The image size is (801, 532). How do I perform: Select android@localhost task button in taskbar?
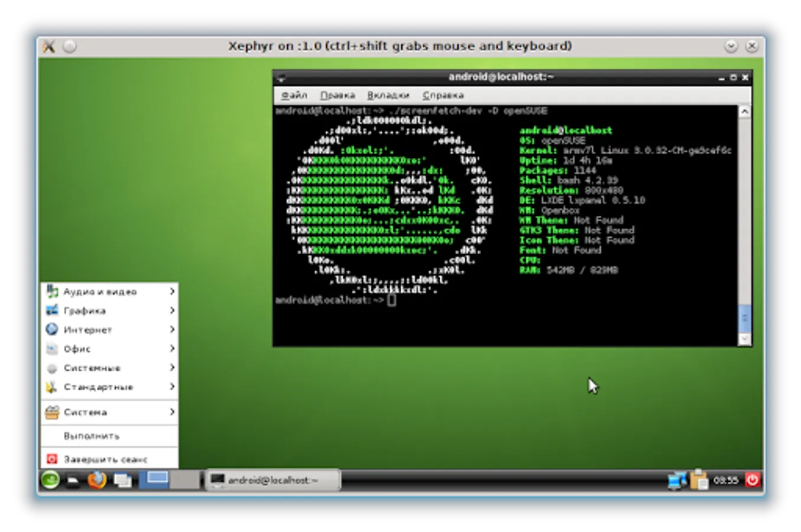273,480
